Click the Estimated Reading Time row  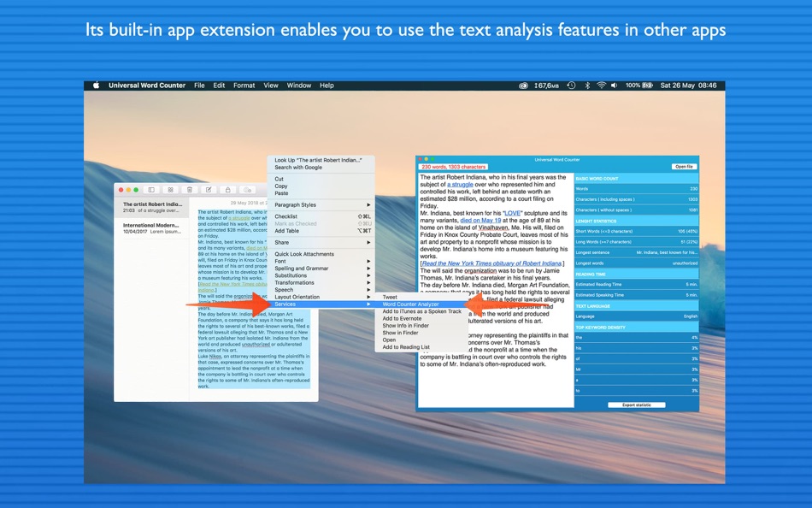pyautogui.click(x=637, y=285)
